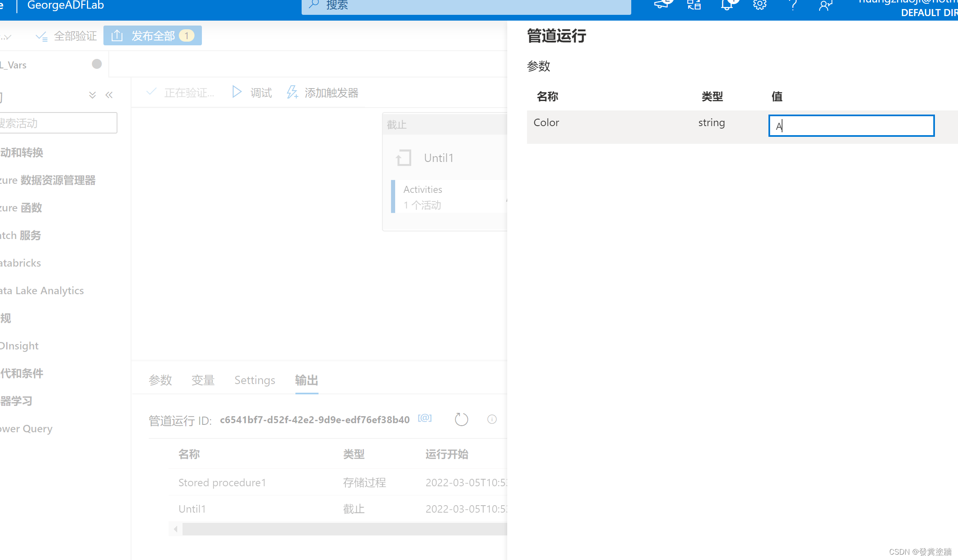
Task: Switch to the Settings tab
Action: point(255,380)
